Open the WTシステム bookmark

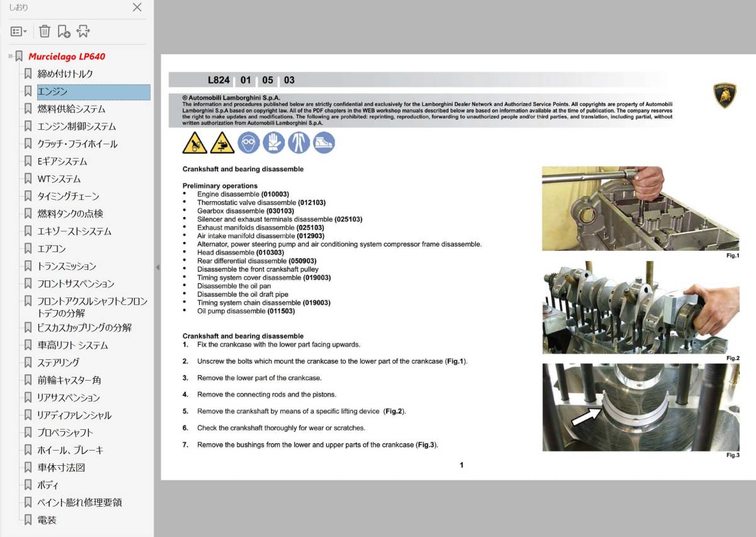pyautogui.click(x=59, y=179)
